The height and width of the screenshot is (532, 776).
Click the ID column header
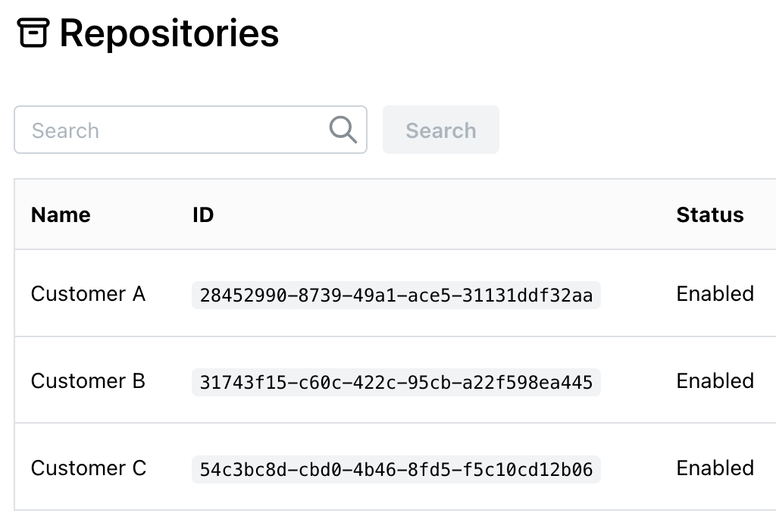point(203,214)
